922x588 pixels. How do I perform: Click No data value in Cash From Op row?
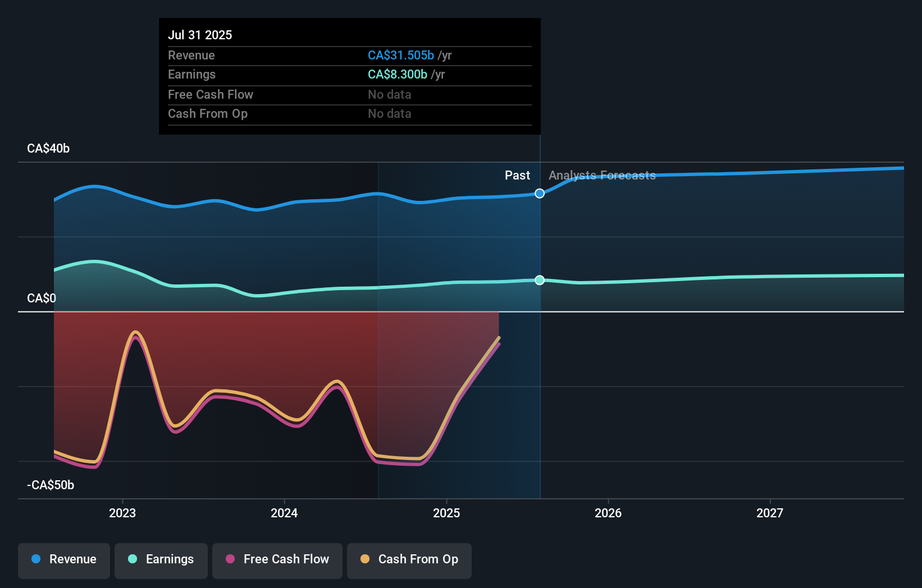point(390,113)
